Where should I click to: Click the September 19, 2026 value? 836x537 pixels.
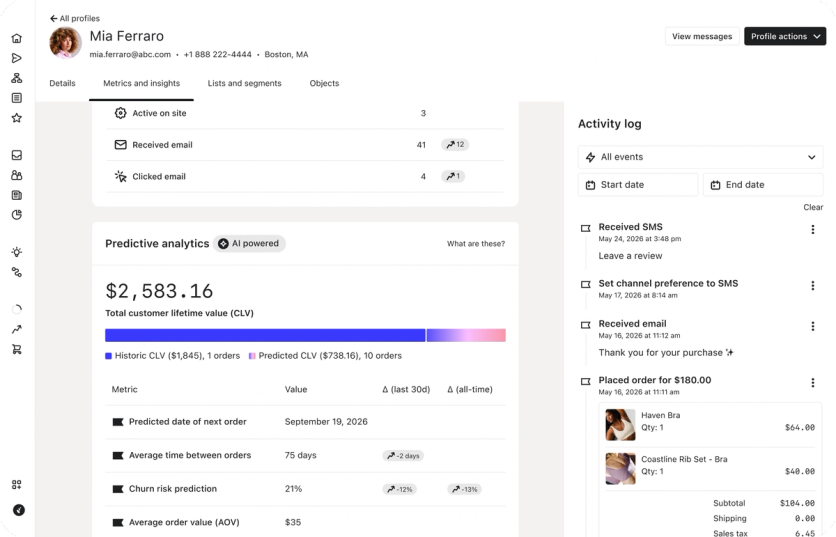coord(326,422)
